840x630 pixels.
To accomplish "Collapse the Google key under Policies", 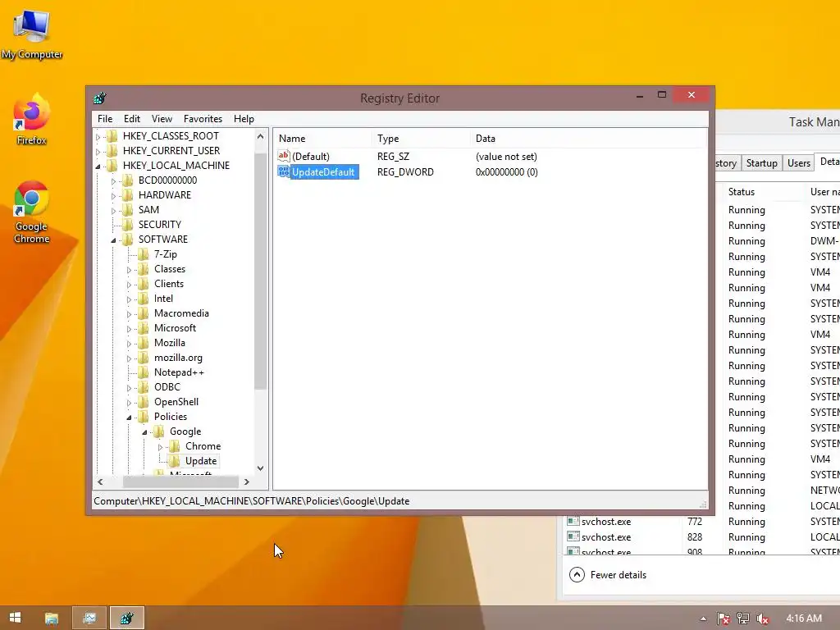I will pos(144,432).
